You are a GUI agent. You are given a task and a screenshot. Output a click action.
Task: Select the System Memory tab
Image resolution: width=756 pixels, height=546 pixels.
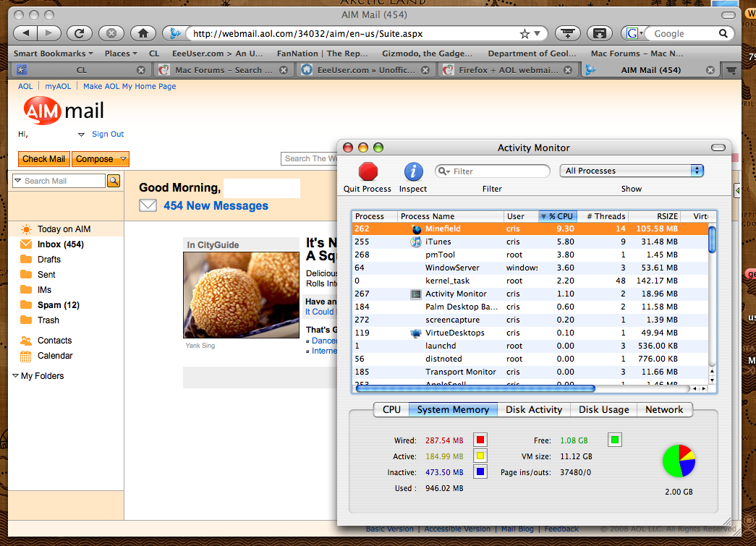(453, 409)
